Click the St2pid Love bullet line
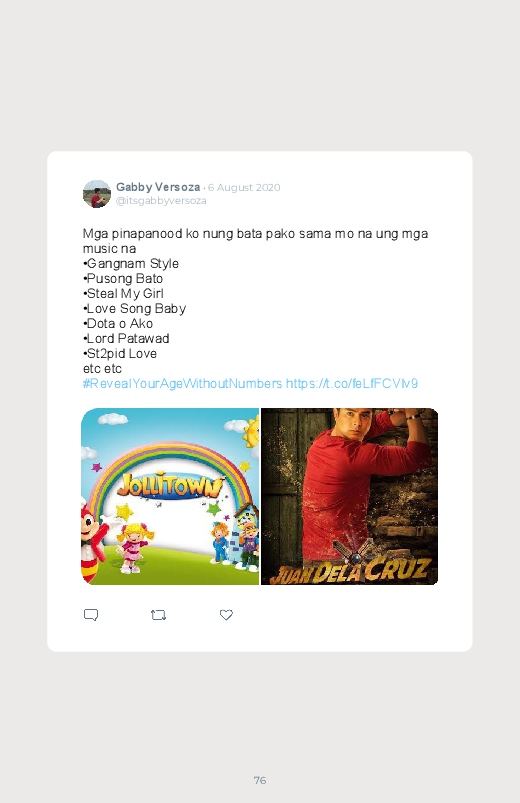The height and width of the screenshot is (803, 520). [120, 354]
